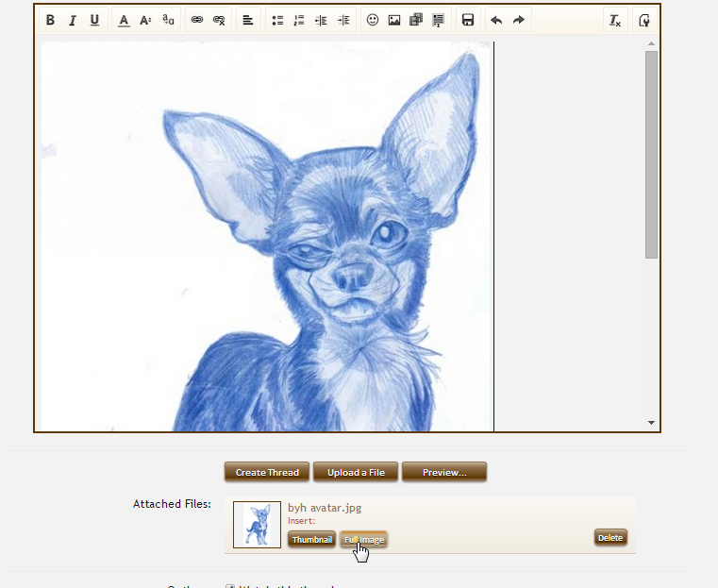Toggle the Watch this thread checkbox
The width and height of the screenshot is (718, 588).
tap(230, 586)
